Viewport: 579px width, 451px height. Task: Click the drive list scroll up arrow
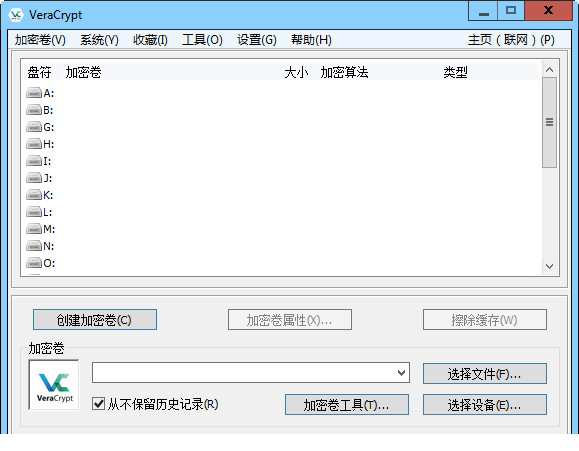pyautogui.click(x=549, y=70)
